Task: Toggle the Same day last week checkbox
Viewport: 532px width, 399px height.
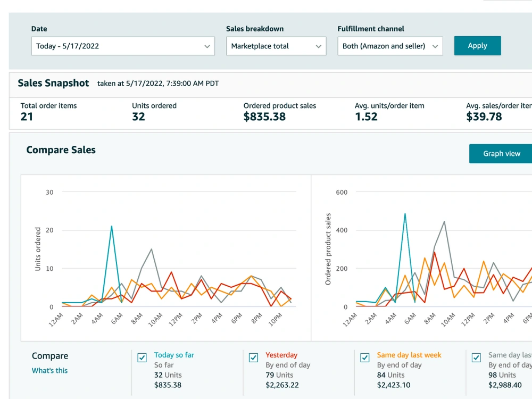Action: point(365,358)
